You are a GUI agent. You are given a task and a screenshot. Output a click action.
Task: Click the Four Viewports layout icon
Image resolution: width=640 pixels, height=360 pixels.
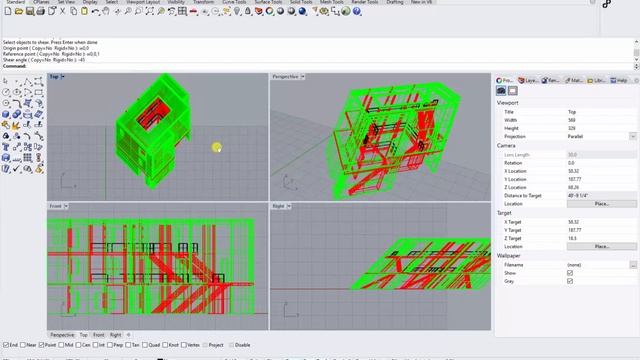point(182,11)
